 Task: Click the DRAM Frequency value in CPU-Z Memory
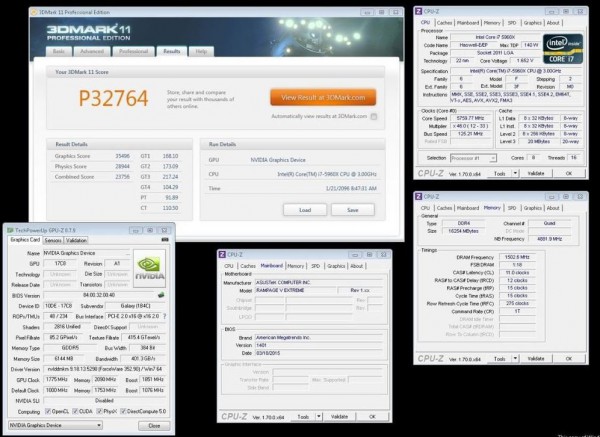(517, 257)
